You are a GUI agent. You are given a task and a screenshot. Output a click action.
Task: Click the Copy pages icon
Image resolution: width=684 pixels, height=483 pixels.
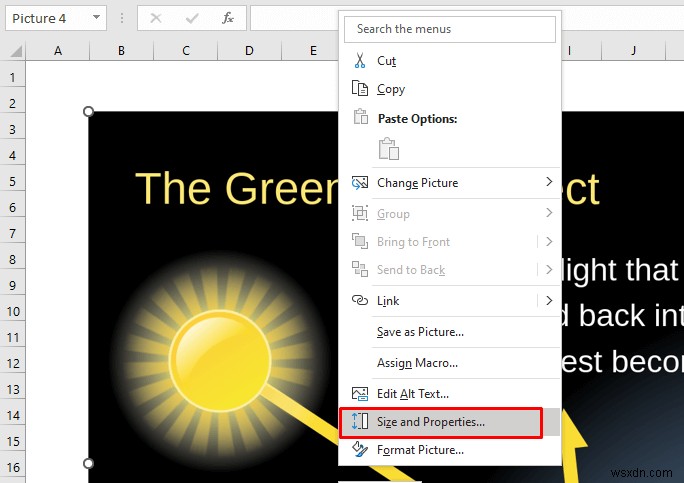point(360,88)
